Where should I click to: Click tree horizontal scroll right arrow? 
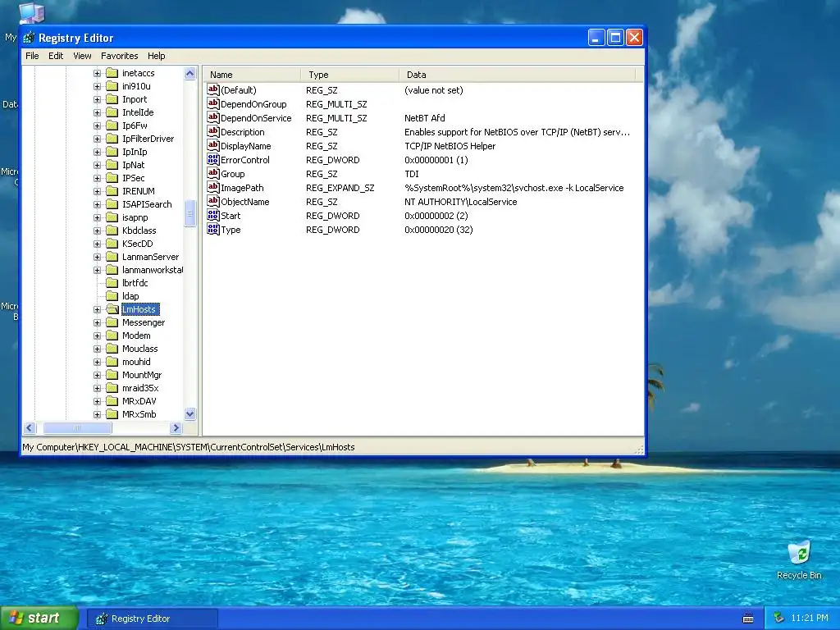[176, 427]
